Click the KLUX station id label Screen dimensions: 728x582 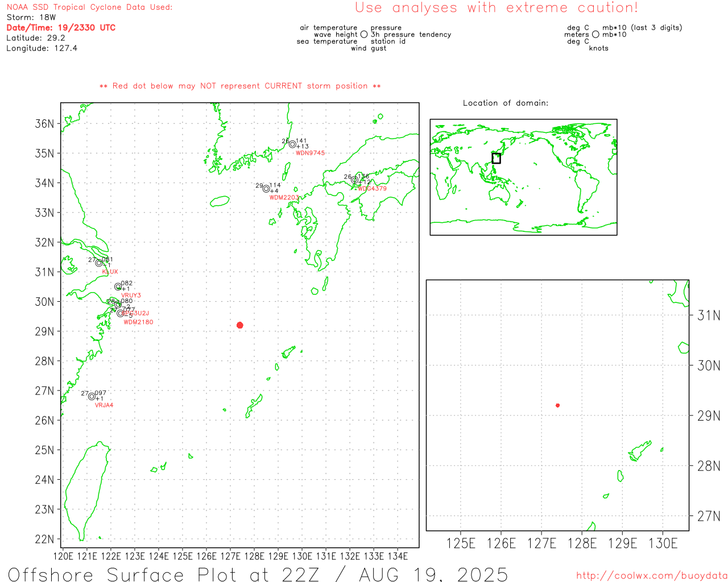pos(110,272)
